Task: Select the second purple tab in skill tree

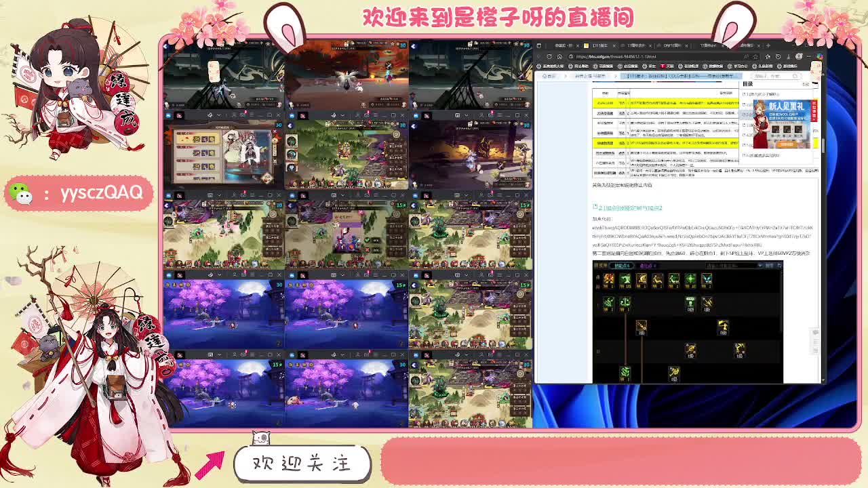Action: point(648,266)
